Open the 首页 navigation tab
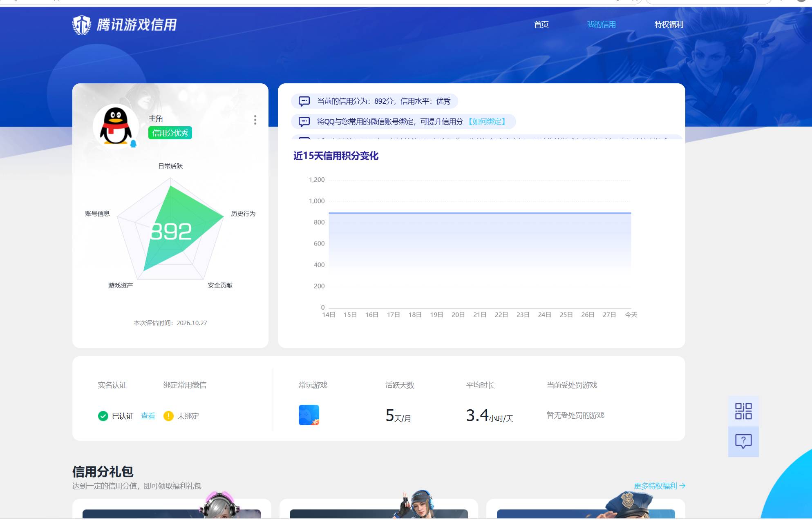The height and width of the screenshot is (520, 812). coord(541,25)
